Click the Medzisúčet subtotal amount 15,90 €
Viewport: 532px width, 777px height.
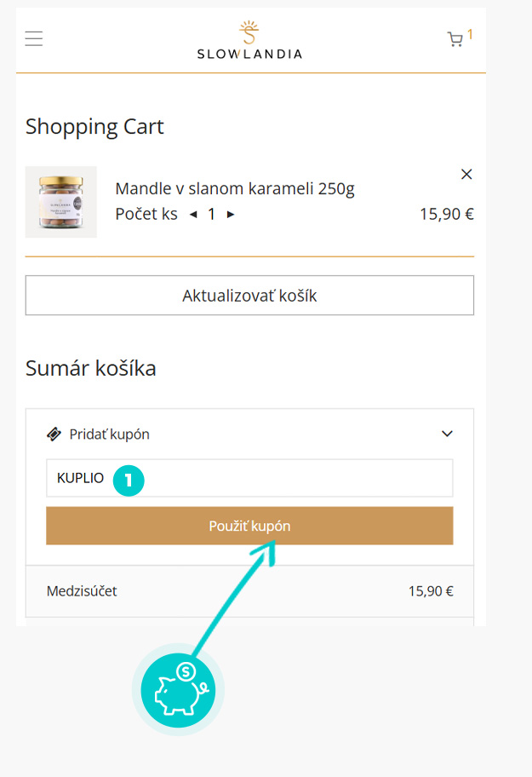(x=430, y=591)
